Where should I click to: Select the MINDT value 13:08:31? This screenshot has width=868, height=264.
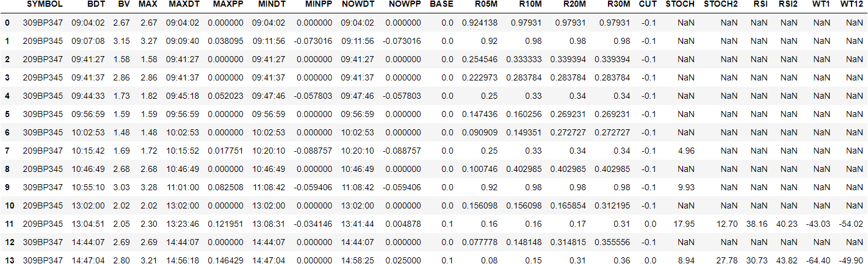(x=269, y=224)
